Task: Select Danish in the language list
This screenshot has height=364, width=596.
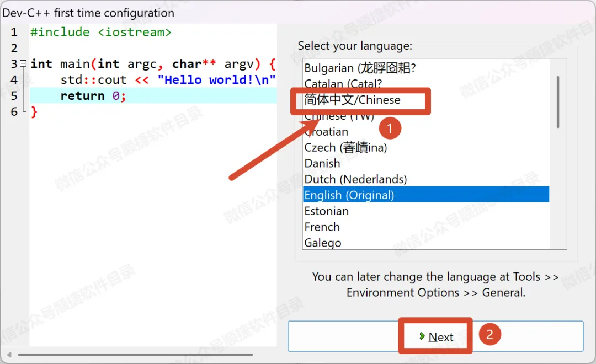Action: click(x=426, y=163)
